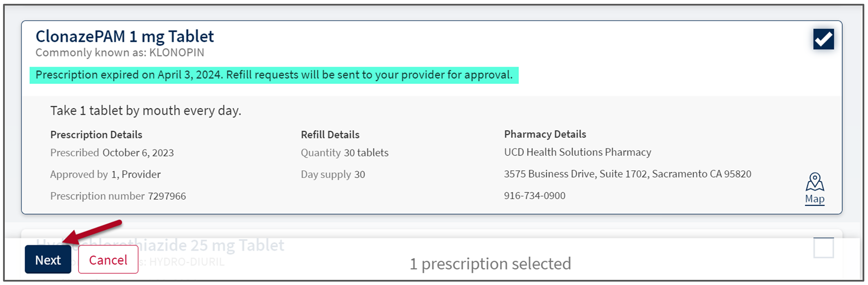The image size is (868, 285).
Task: Open the Map link under the pin
Action: (814, 199)
